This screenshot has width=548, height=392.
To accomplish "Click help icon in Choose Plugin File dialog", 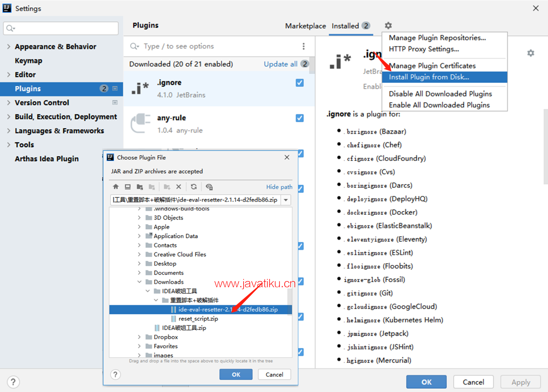I will 115,375.
